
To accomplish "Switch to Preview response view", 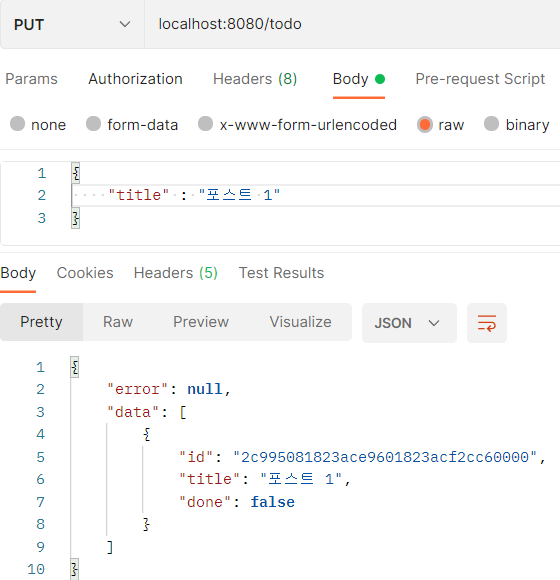I will [x=201, y=322].
